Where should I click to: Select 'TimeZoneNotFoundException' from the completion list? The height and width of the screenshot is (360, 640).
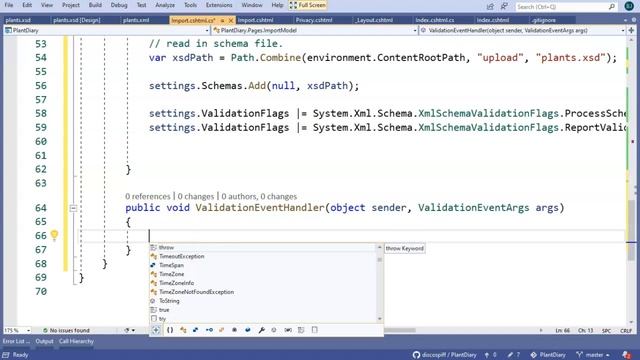(x=263, y=292)
